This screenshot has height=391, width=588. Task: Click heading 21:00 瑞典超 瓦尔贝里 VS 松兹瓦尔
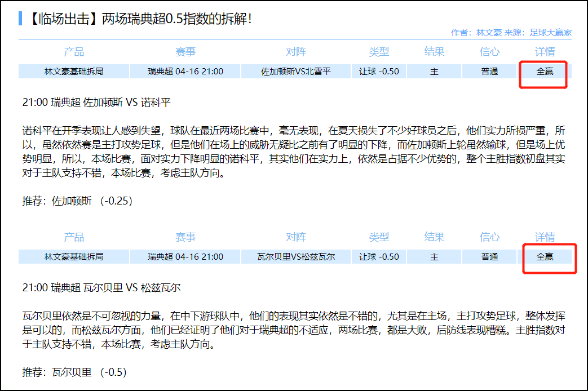(x=101, y=288)
